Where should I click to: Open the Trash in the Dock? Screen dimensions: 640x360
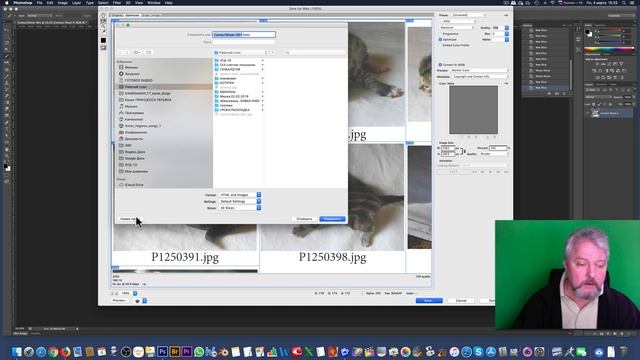pos(623,351)
